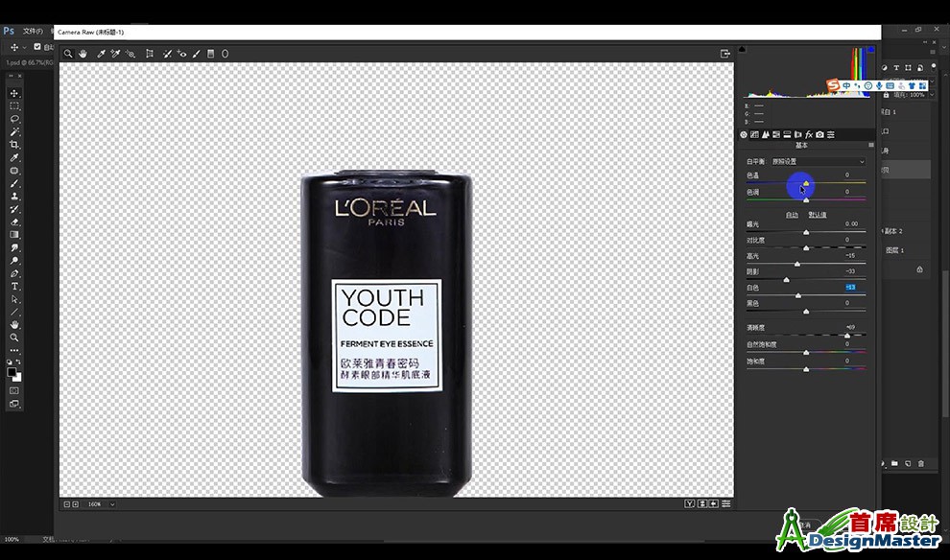950x560 pixels.
Task: Select Photoshop Move tool in left toolbar
Action: (14, 93)
